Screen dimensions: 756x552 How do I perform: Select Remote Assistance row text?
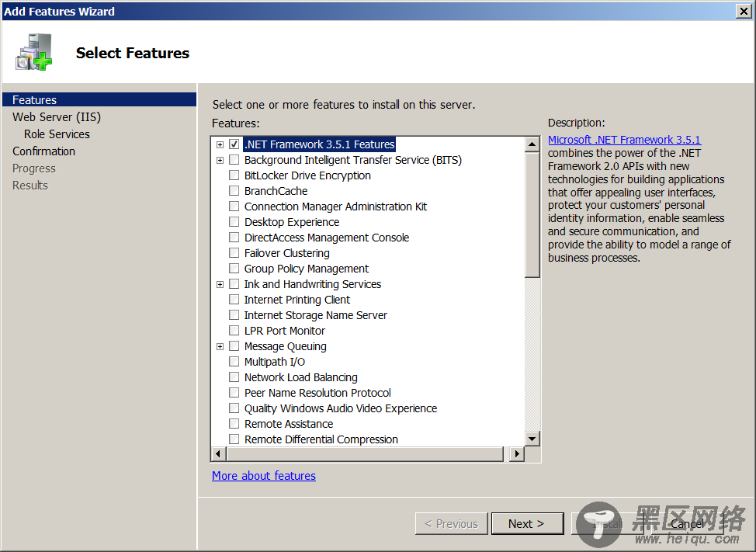(x=288, y=424)
